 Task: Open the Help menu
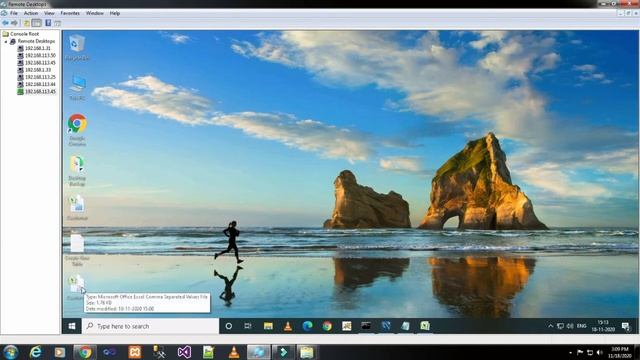click(x=115, y=13)
